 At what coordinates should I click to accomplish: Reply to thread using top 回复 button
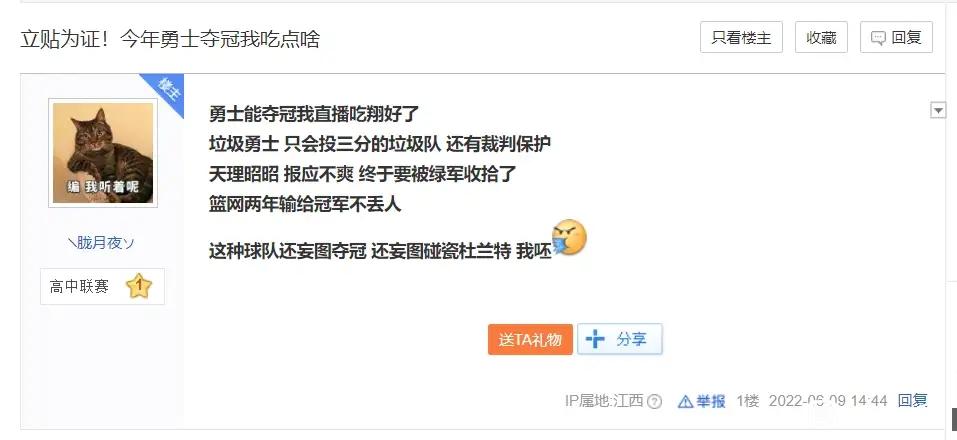tap(896, 38)
